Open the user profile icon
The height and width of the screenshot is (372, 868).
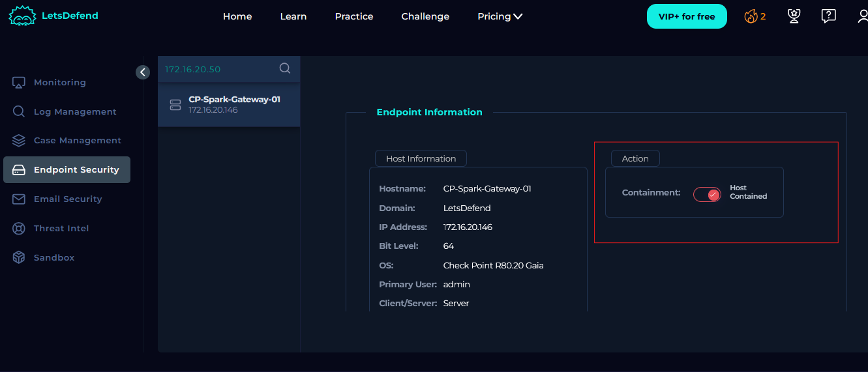(862, 16)
